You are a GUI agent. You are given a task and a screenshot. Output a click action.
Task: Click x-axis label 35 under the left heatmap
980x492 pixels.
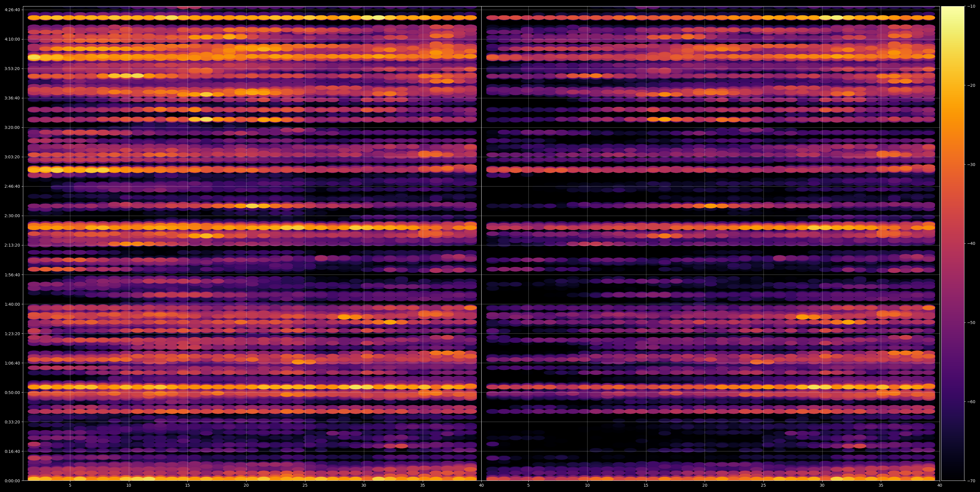(423, 486)
